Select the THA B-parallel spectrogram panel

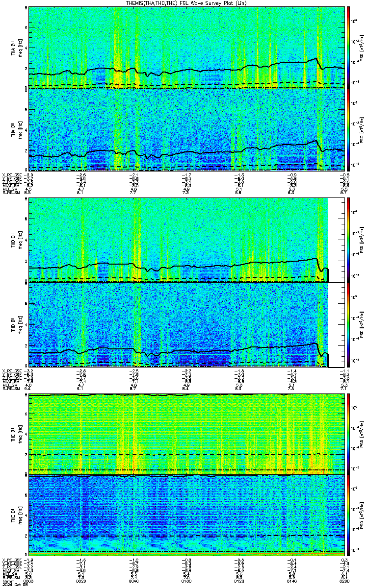click(187, 129)
